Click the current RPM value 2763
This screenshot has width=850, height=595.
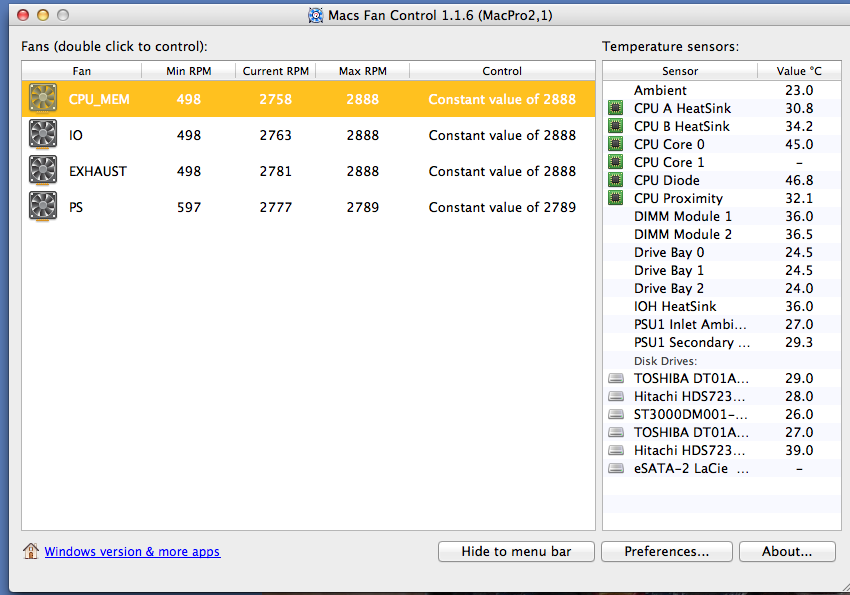[x=275, y=135]
